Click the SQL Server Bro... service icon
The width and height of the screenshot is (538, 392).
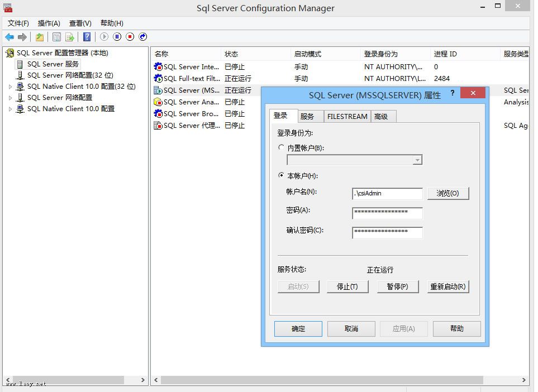click(x=158, y=113)
